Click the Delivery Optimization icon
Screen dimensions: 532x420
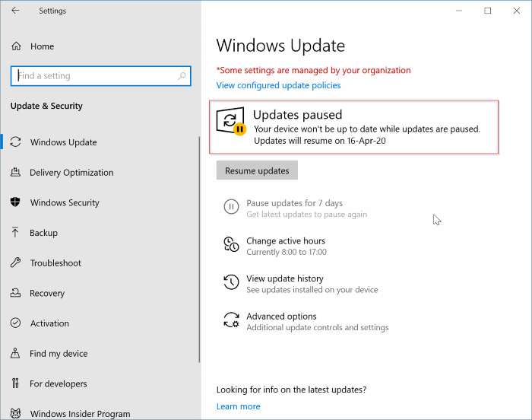16,172
